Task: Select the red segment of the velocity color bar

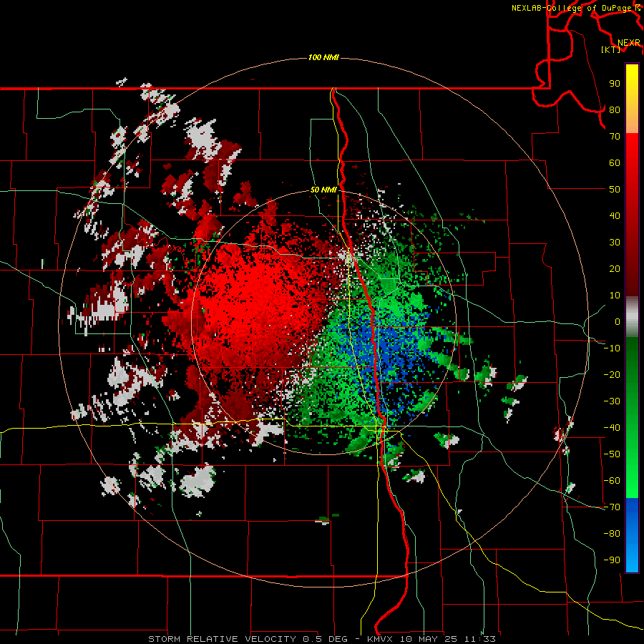Action: click(632, 214)
